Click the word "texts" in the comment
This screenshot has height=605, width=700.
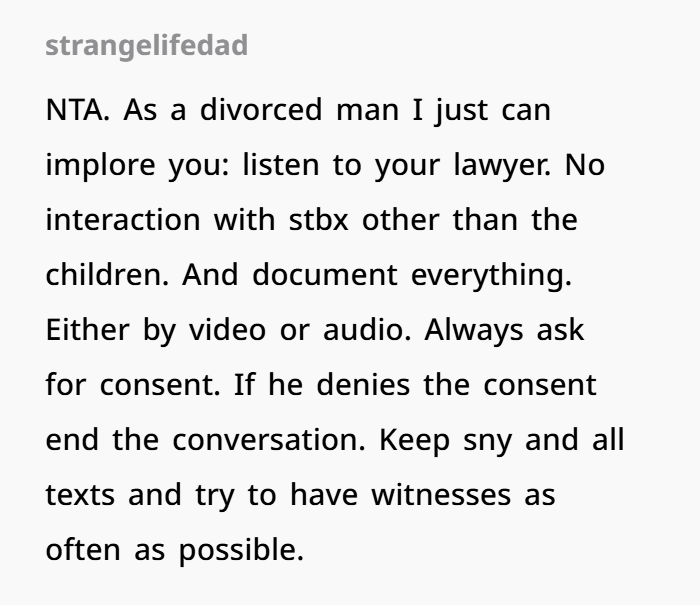80,495
